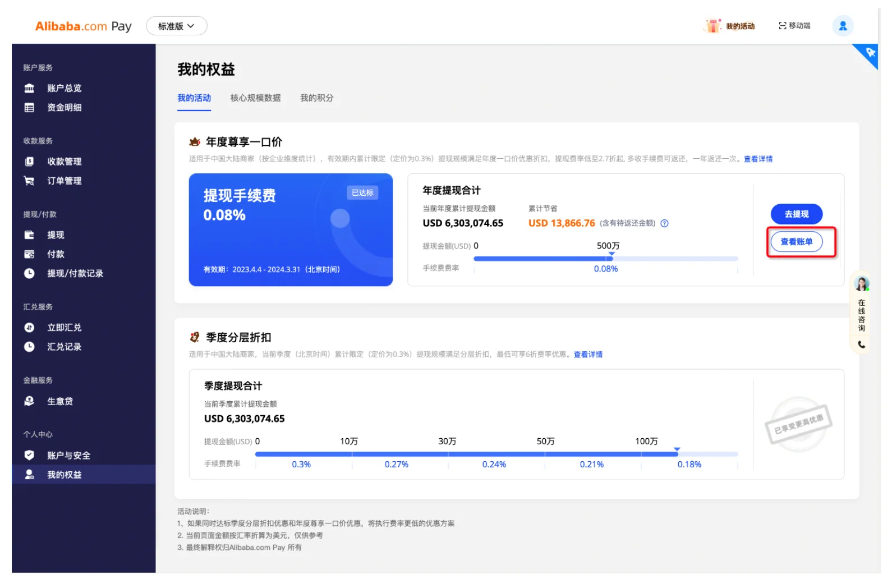Switch to the 我的积分 tab
The width and height of the screenshot is (892, 588).
pyautogui.click(x=316, y=98)
